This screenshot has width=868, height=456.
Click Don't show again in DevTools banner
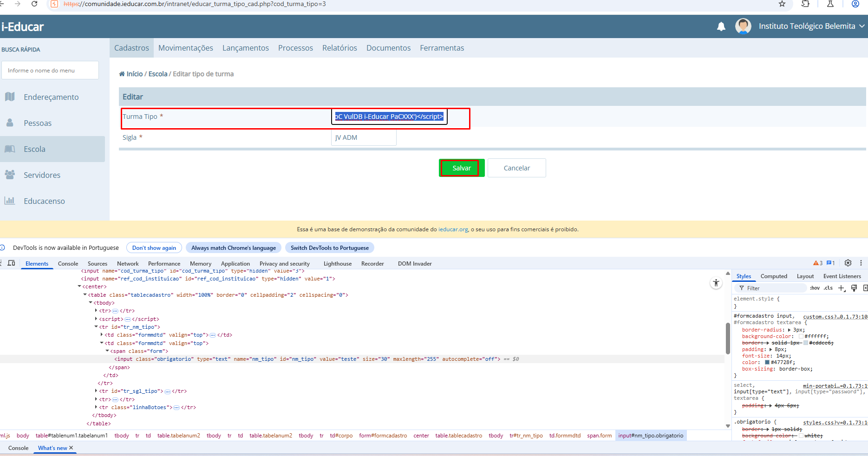coord(154,248)
